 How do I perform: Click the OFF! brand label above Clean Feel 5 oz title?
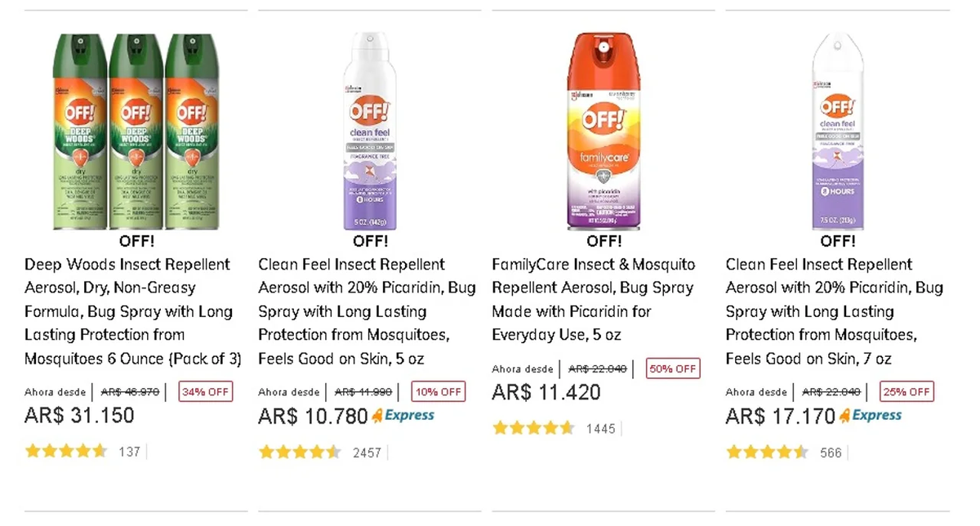(370, 241)
